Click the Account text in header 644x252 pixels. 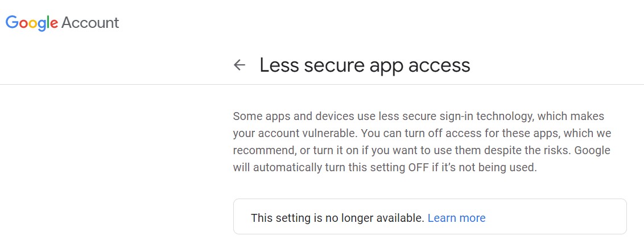[x=90, y=23]
